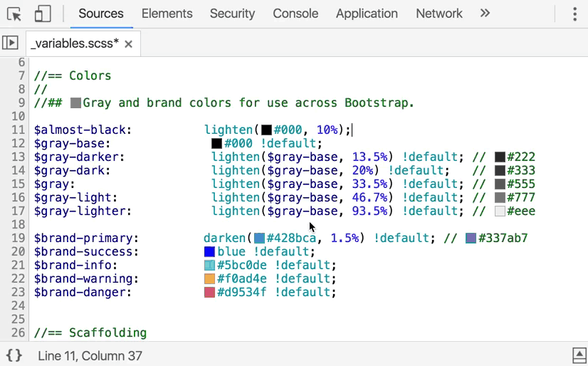Open the Network tab
The height and width of the screenshot is (366, 588).
[x=439, y=14]
